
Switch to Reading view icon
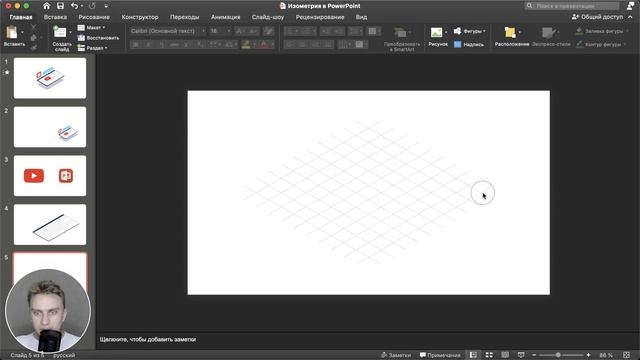[505, 355]
